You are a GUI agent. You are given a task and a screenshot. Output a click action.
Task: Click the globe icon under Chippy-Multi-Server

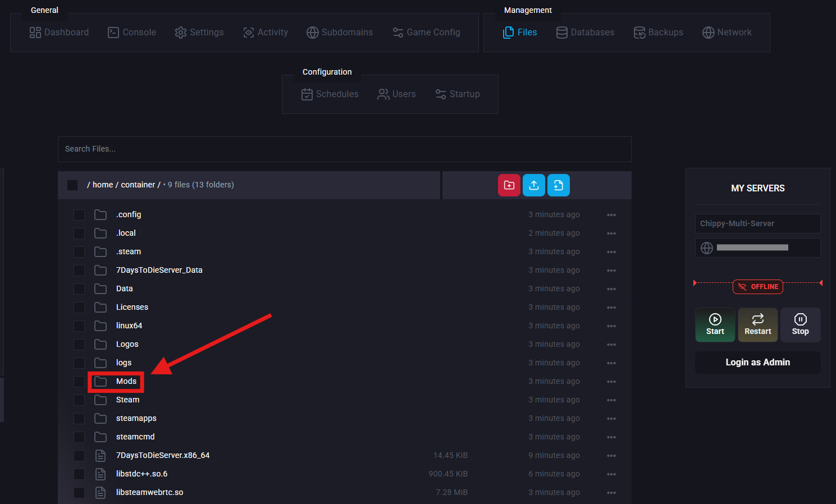tap(707, 248)
